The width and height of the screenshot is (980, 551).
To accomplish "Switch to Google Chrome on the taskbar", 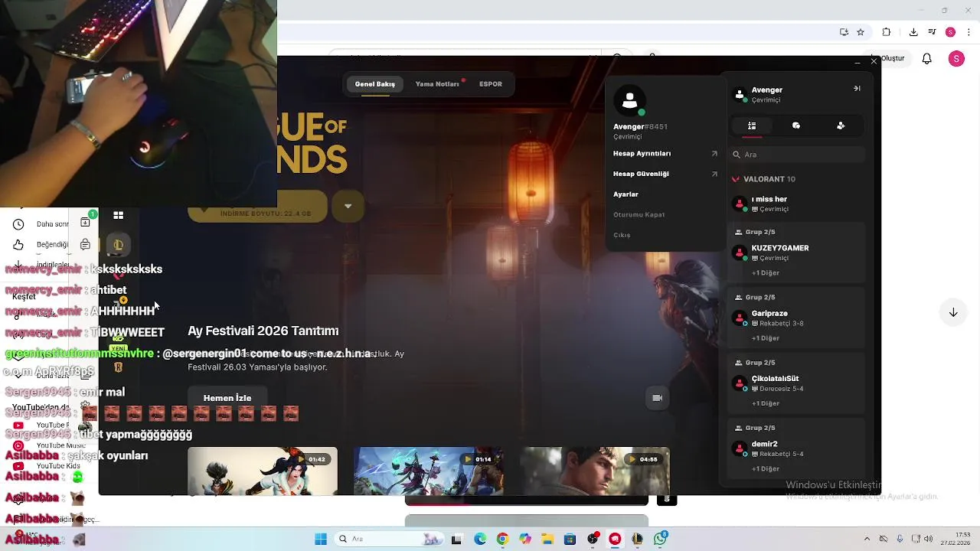I will pos(502,539).
